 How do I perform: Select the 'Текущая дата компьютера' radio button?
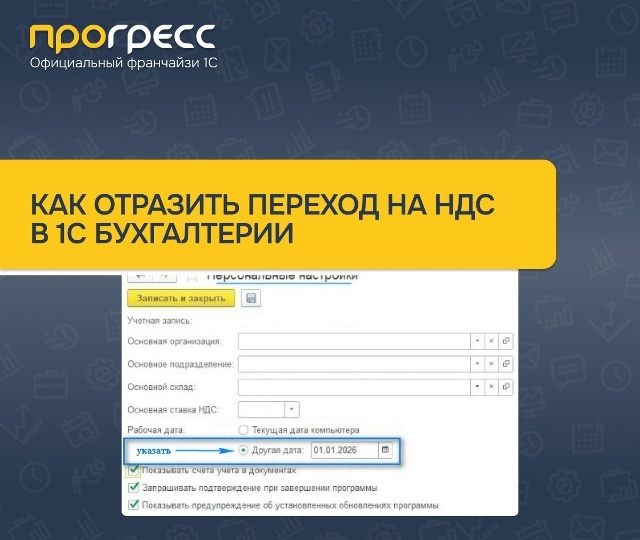(x=243, y=430)
